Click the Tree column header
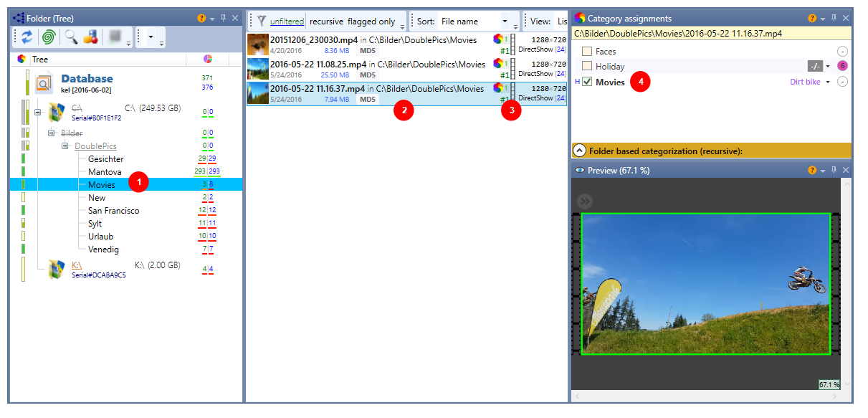 click(x=40, y=60)
